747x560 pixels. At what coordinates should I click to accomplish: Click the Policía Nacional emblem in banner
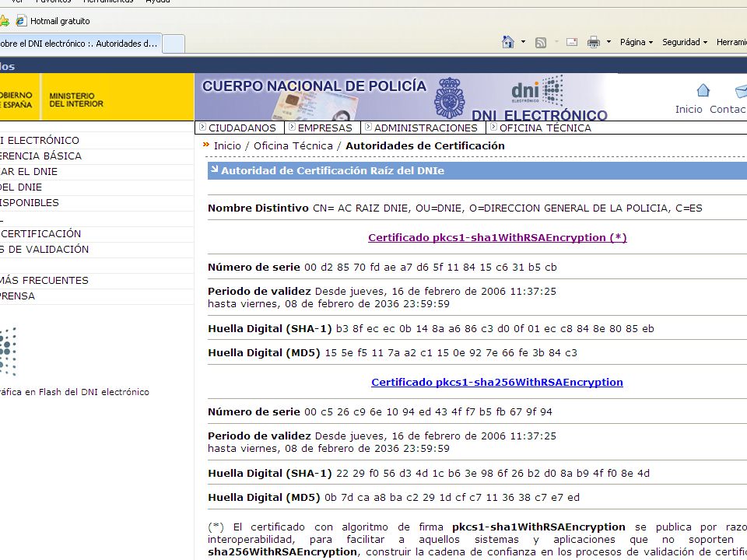449,98
